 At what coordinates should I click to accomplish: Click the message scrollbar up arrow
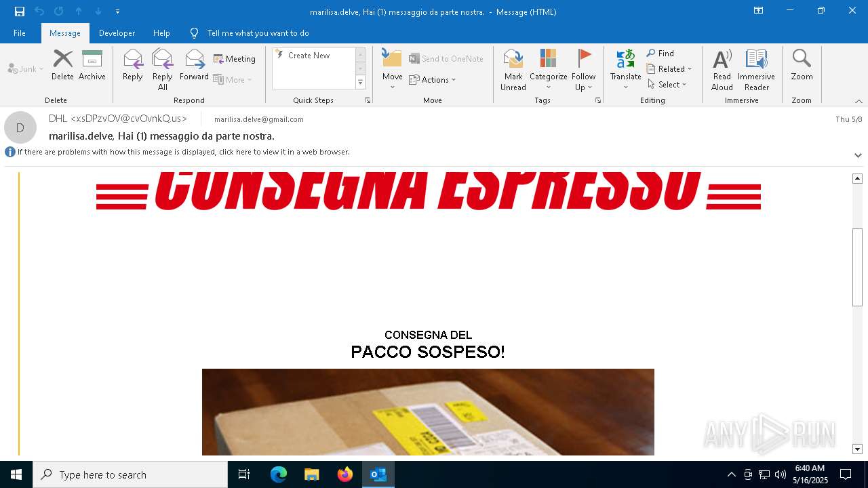tap(857, 178)
